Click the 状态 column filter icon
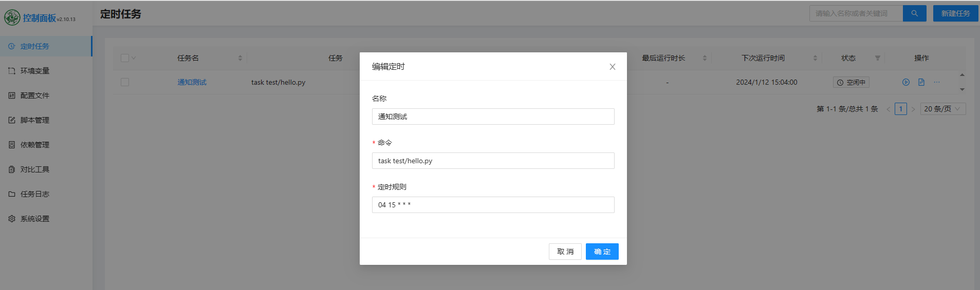Image resolution: width=980 pixels, height=290 pixels. (878, 58)
